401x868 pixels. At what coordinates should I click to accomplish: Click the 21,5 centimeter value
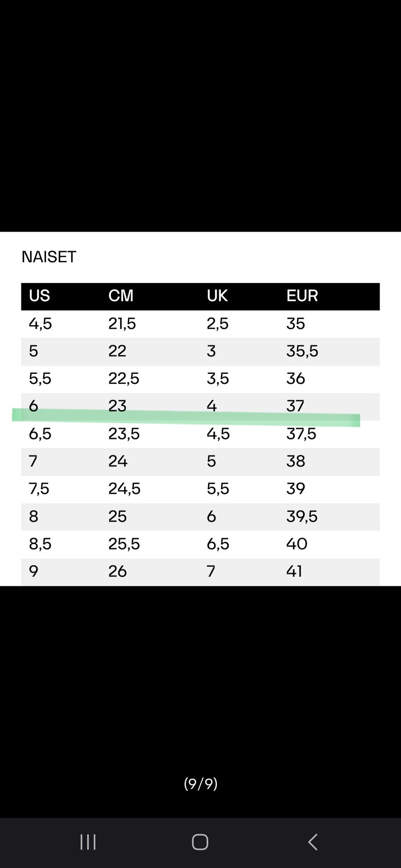(122, 324)
